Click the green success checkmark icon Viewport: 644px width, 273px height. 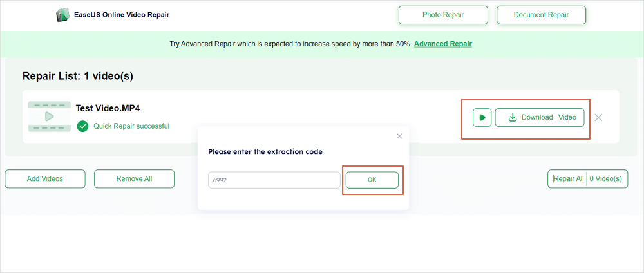pyautogui.click(x=82, y=126)
